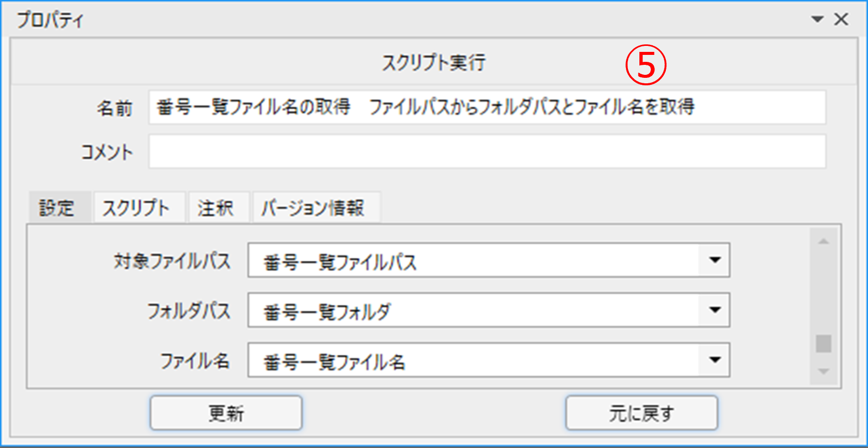This screenshot has height=448, width=868.
Task: Select the 注釈 tab
Action: pos(216,208)
